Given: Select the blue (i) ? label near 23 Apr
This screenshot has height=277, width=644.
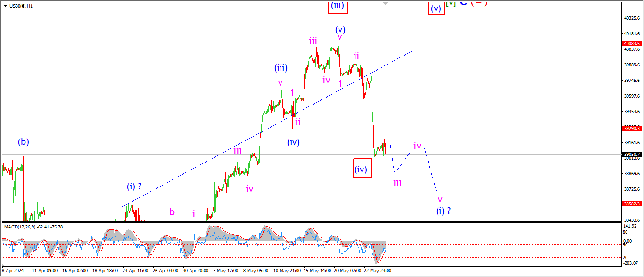Looking at the screenshot, I should coord(134,187).
